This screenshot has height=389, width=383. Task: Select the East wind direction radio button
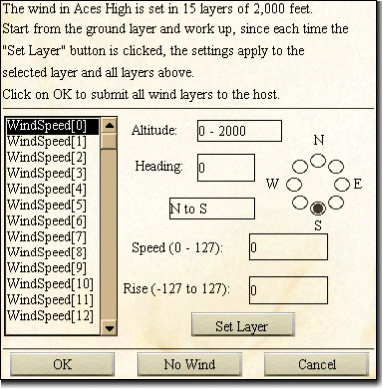tap(342, 184)
